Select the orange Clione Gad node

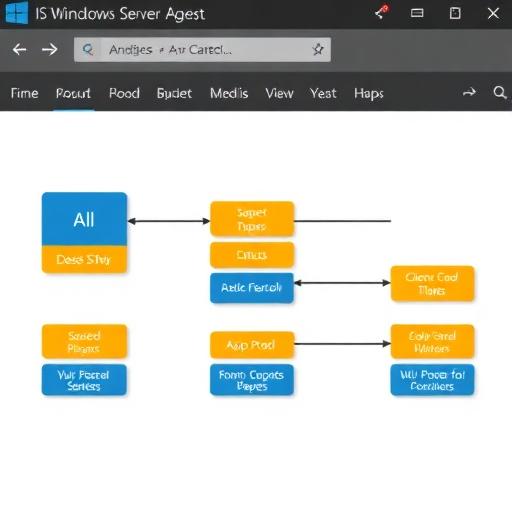coord(432,283)
